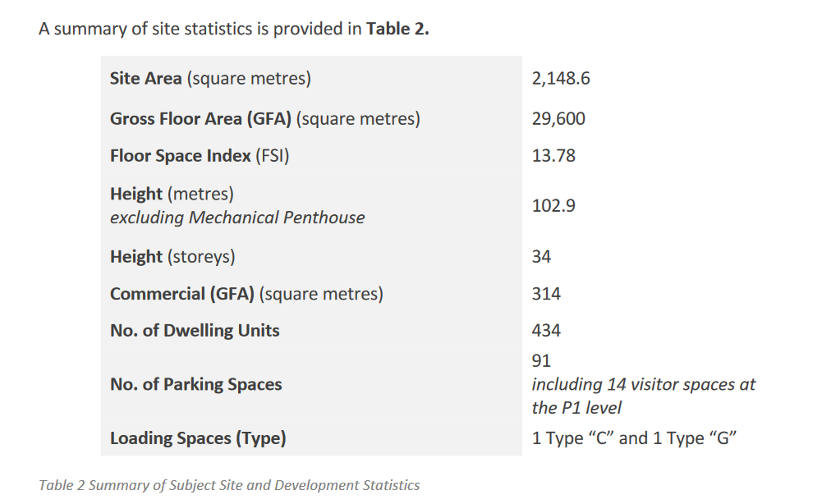Select the 2,148.6 site area value
831x504 pixels.
(561, 79)
